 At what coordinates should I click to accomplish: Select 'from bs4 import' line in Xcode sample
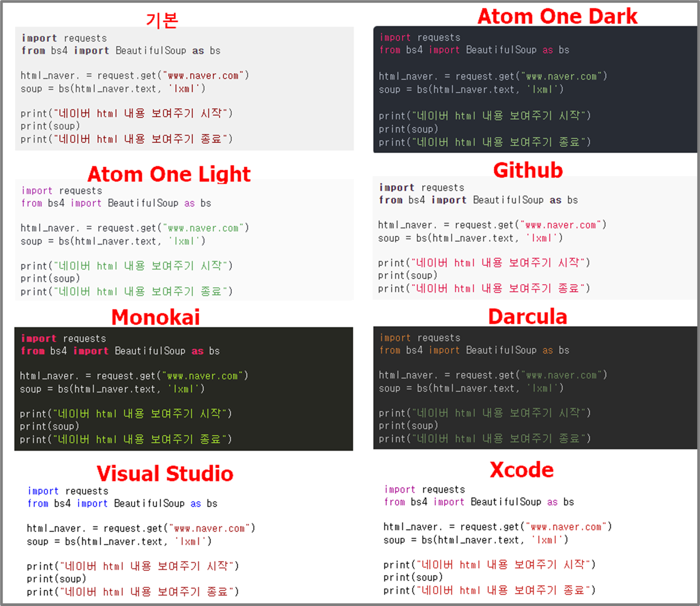tap(479, 502)
